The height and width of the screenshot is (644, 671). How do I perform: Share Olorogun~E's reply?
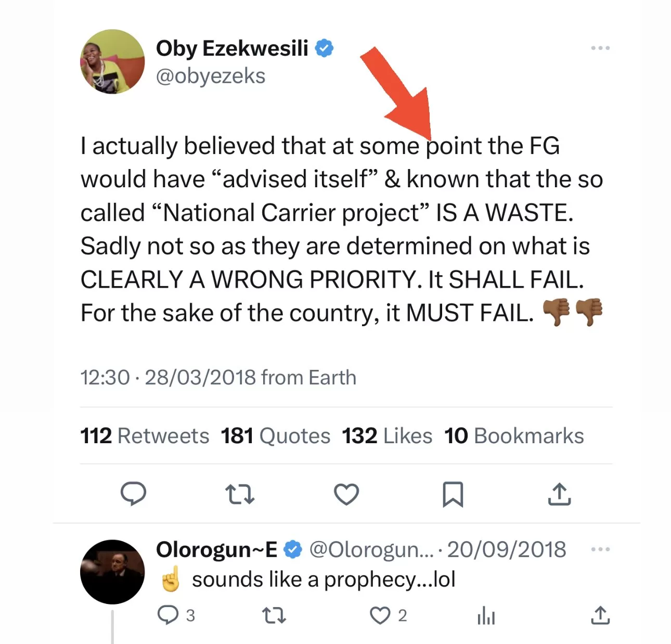pos(600,616)
